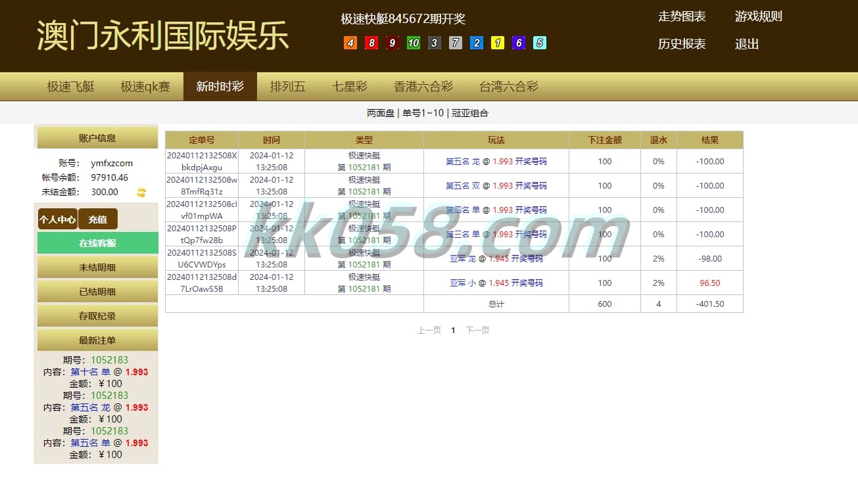Click the light gray ball number 7
Screen dimensions: 858x504
(455, 43)
